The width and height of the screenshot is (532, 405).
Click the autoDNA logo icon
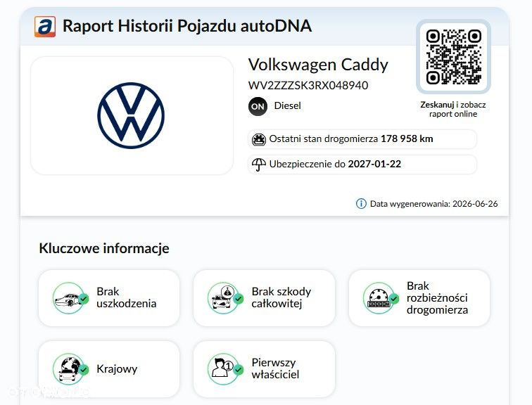point(45,27)
